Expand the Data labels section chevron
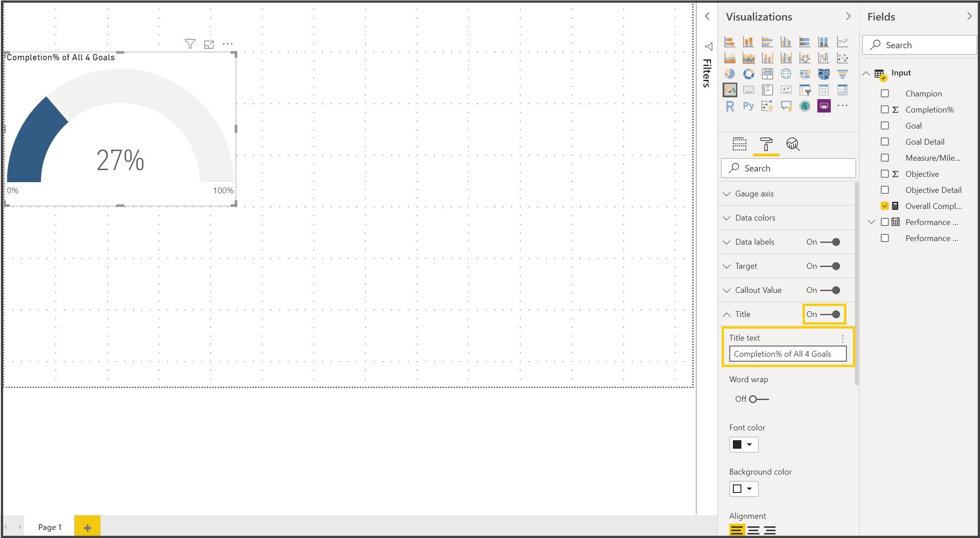The width and height of the screenshot is (980, 538). coord(727,242)
